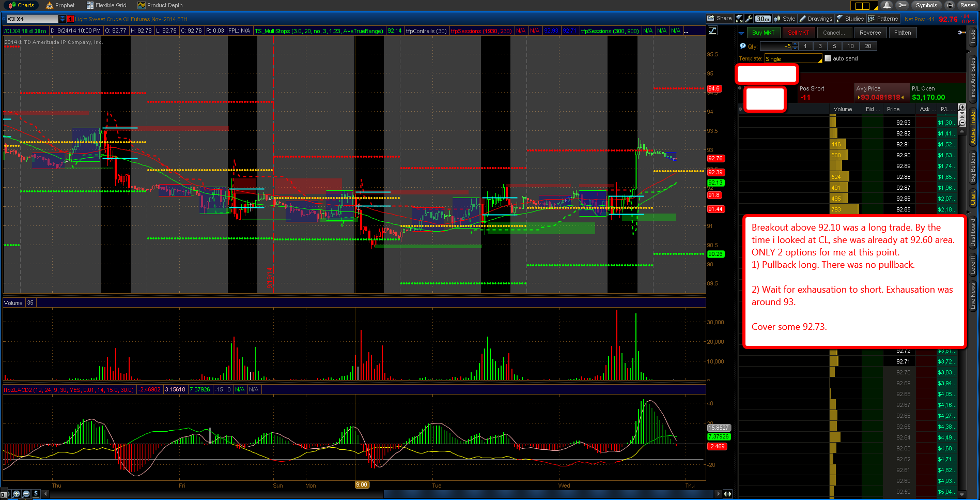Viewport: 980px width, 500px height.
Task: Open the Template Single dropdown
Action: coord(793,58)
